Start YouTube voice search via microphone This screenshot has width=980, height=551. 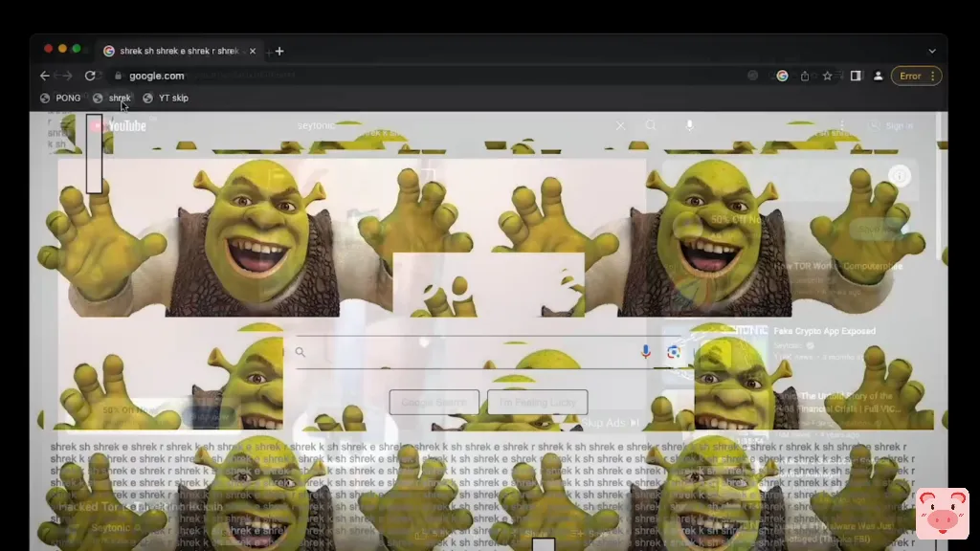[x=689, y=125]
